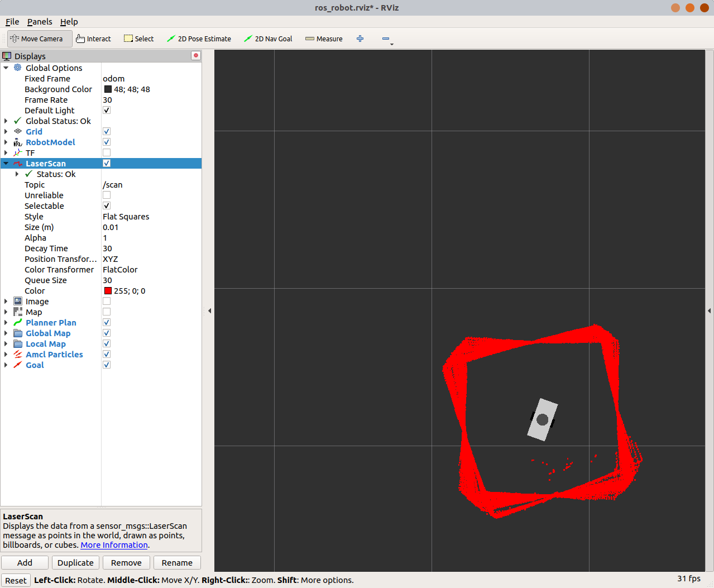714x588 pixels.
Task: Click the Map display icon
Action: [x=18, y=312]
